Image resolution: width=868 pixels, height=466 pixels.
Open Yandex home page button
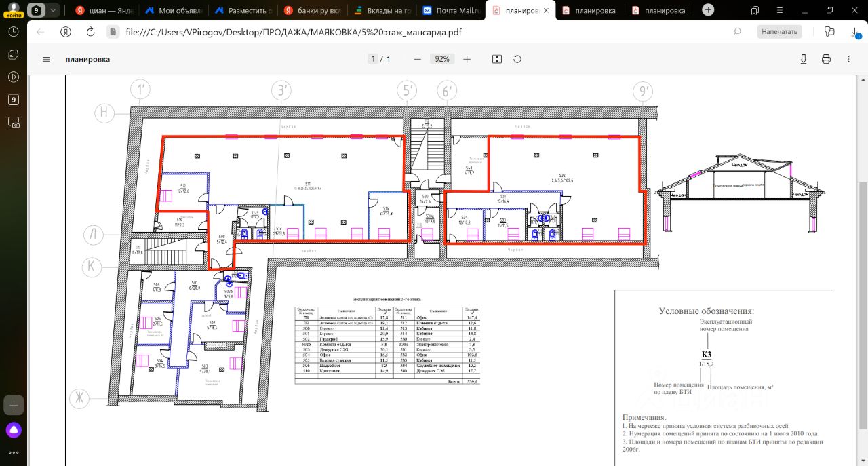point(66,32)
